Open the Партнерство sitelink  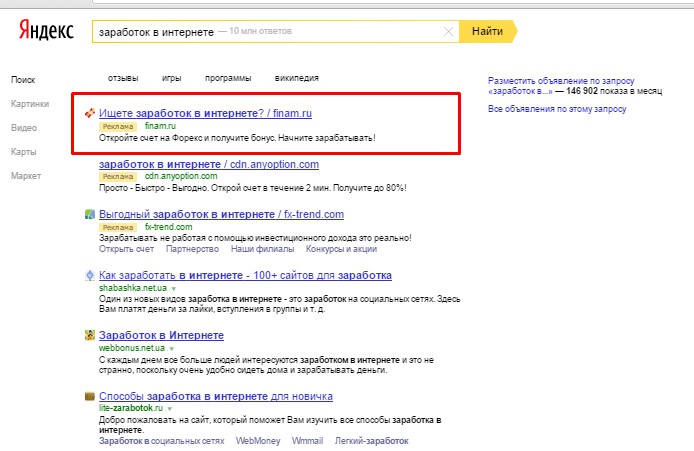pyautogui.click(x=193, y=249)
